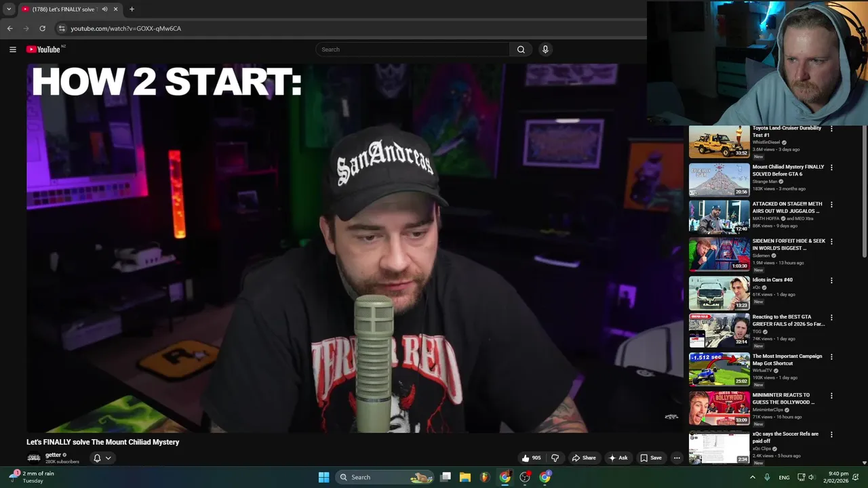Click the taskbar Search box
The width and height of the screenshot is (868, 488).
pyautogui.click(x=384, y=477)
